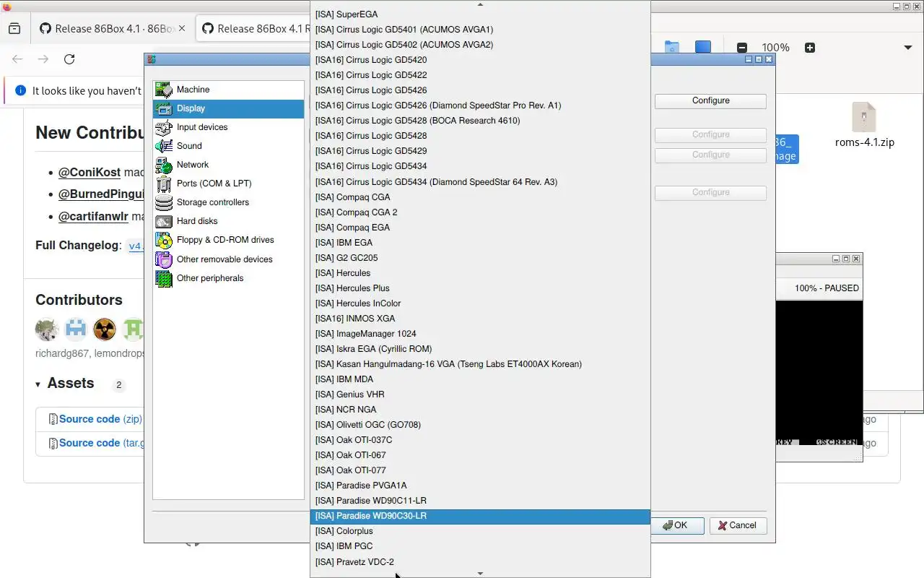
Task: Open @ConiKost contributor profile link
Action: (x=90, y=173)
